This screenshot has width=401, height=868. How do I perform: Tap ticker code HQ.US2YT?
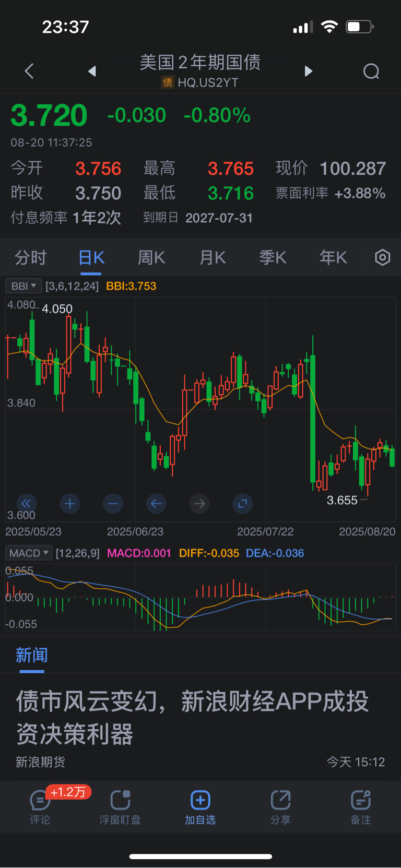pyautogui.click(x=208, y=82)
